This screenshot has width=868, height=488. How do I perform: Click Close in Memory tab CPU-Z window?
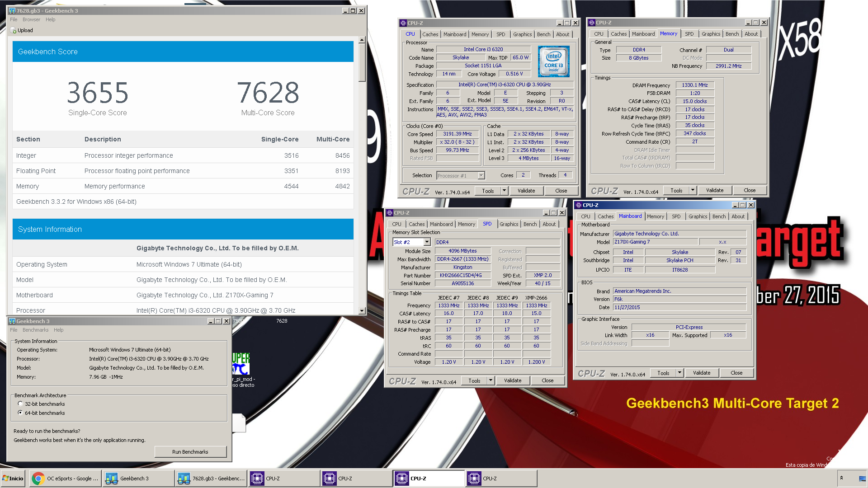pos(750,191)
